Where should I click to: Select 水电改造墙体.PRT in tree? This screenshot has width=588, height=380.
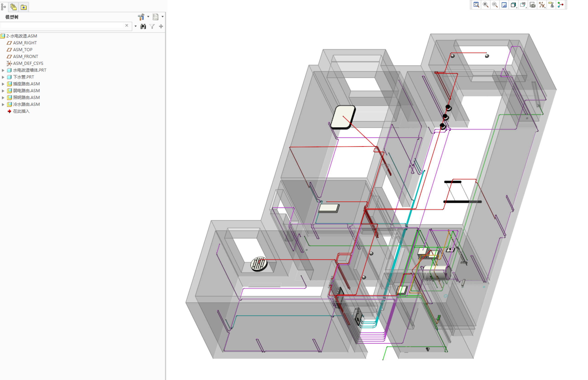(x=30, y=70)
